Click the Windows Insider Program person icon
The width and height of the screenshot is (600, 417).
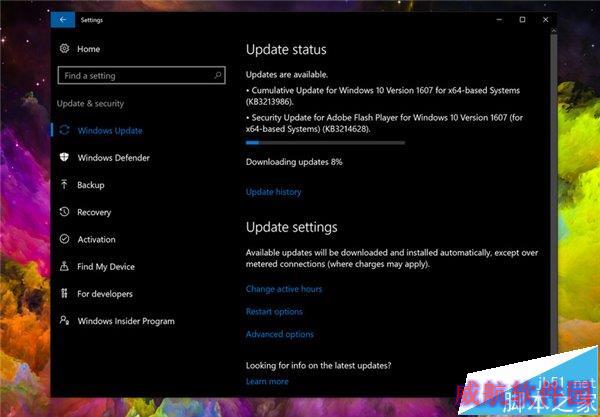tap(64, 320)
